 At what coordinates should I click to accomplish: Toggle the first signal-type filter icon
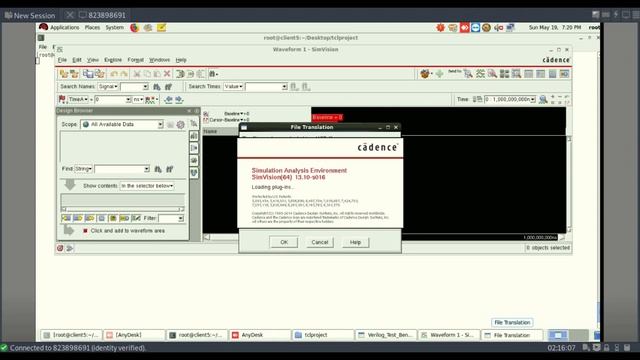click(66, 218)
